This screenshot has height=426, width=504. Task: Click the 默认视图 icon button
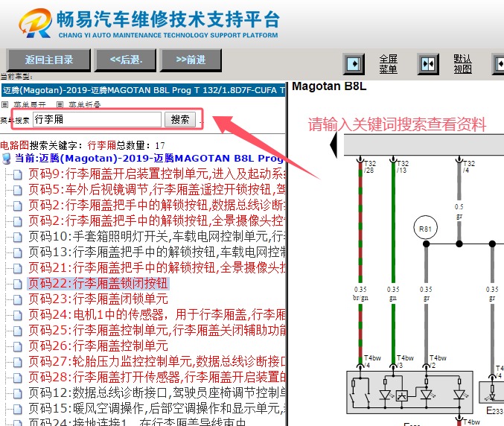[428, 63]
